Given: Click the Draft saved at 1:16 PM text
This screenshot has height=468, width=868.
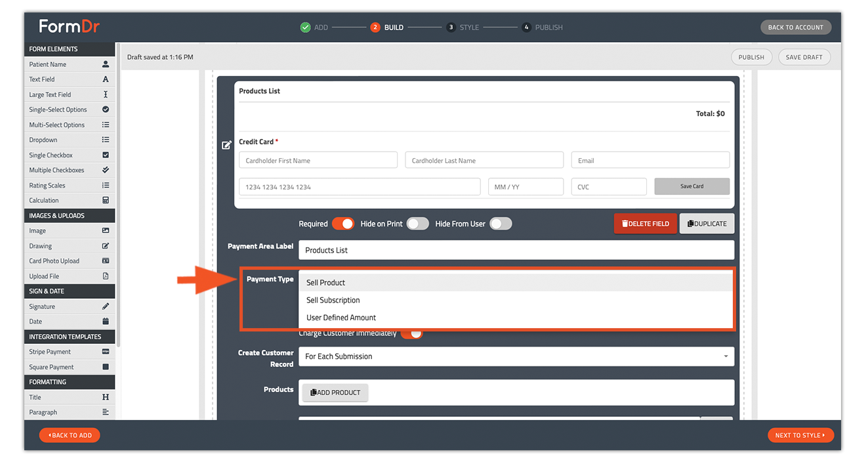Looking at the screenshot, I should 160,57.
